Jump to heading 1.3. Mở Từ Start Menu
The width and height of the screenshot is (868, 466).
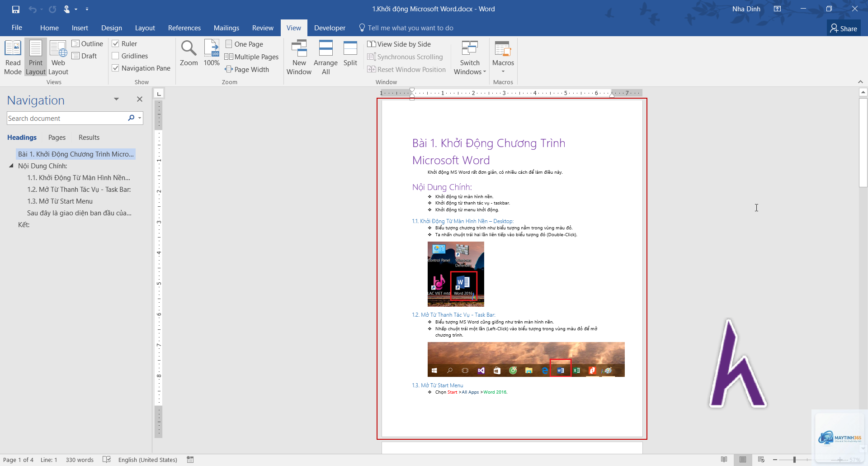[x=60, y=201]
